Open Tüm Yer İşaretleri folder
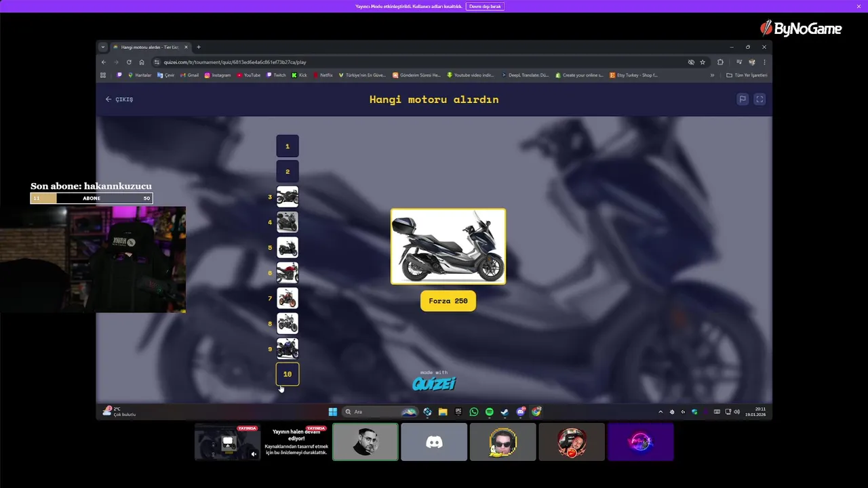Viewport: 868px width, 488px height. (747, 75)
